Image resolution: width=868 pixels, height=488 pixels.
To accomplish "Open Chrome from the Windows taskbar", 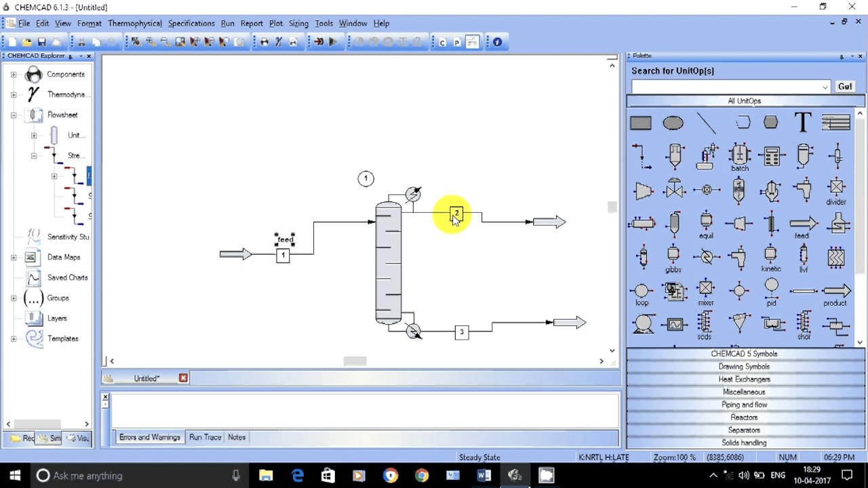I will (422, 476).
